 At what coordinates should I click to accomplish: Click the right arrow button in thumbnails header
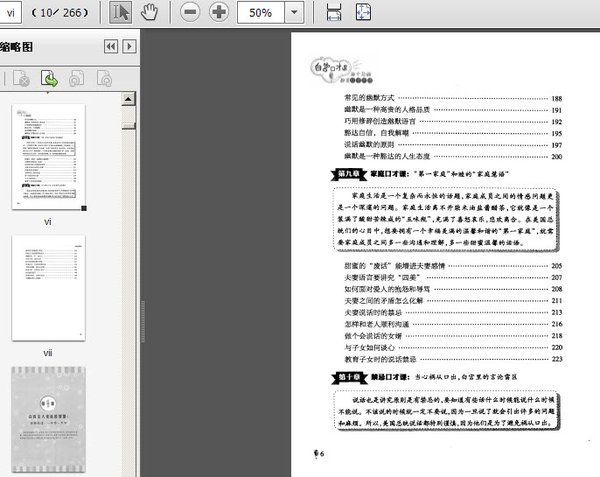click(x=129, y=47)
